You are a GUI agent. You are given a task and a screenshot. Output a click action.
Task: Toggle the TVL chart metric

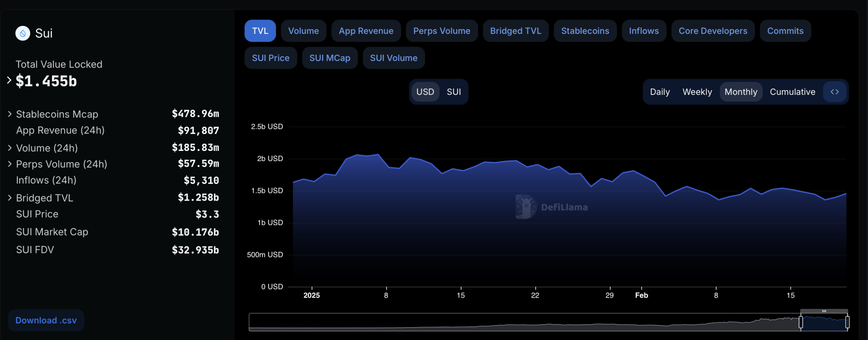[260, 31]
